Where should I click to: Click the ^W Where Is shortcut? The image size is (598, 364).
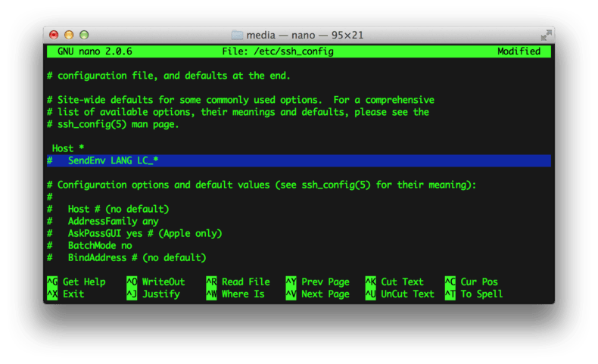pyautogui.click(x=235, y=294)
